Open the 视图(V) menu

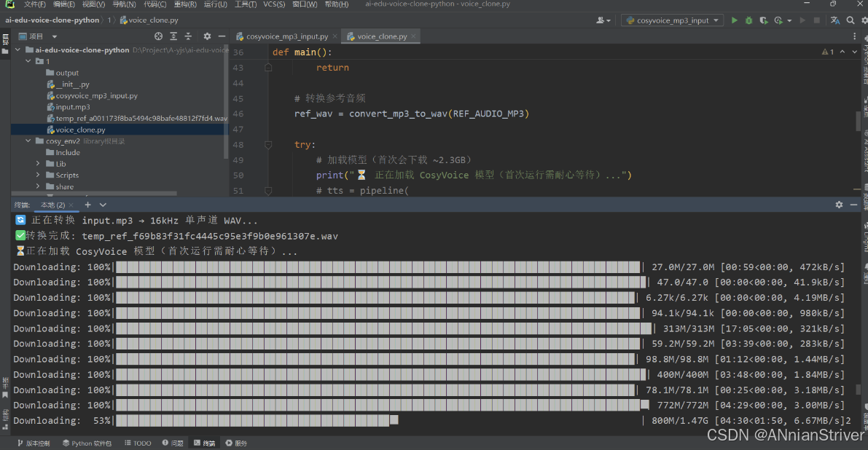(x=93, y=4)
